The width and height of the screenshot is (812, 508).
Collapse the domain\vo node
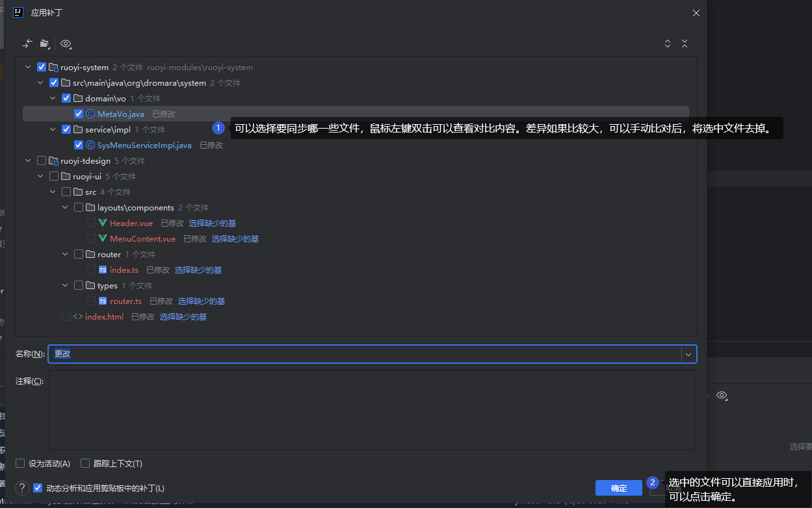click(x=53, y=98)
